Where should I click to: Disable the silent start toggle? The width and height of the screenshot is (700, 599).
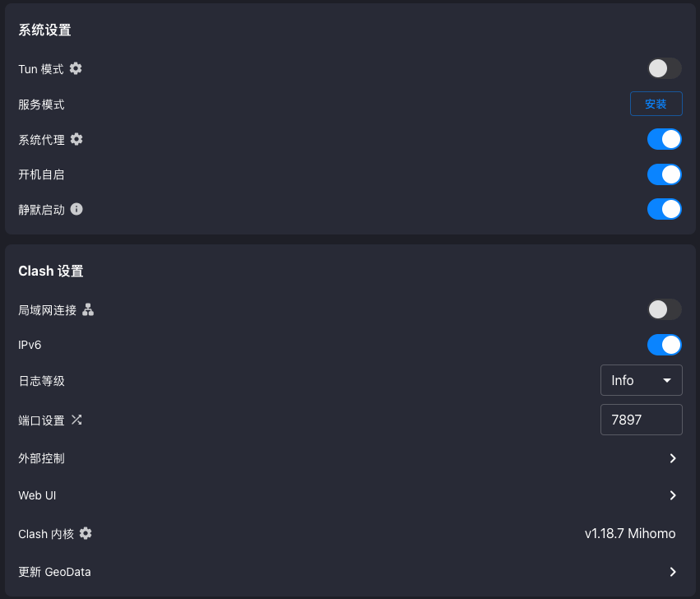tap(664, 209)
